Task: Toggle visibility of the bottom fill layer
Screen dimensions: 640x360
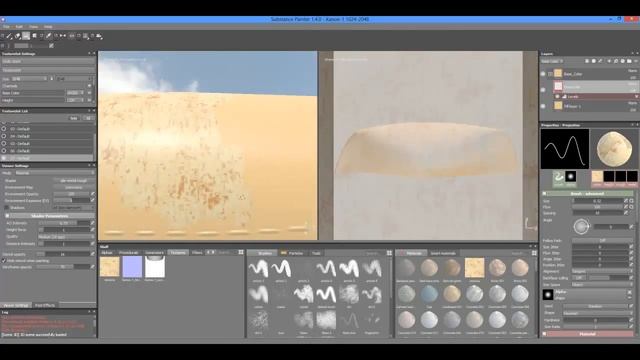Action: click(543, 106)
